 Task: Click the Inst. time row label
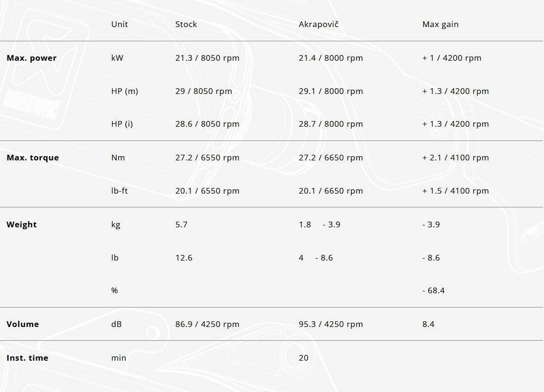(x=27, y=358)
